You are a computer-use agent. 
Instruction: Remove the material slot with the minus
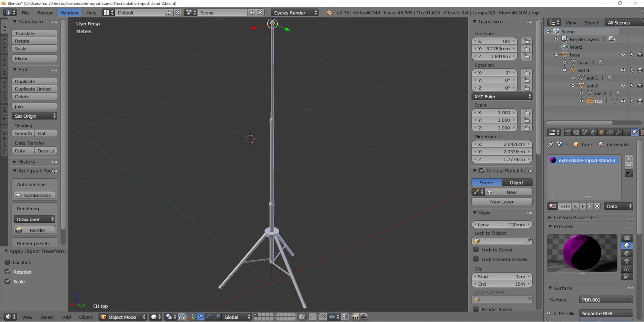click(629, 166)
